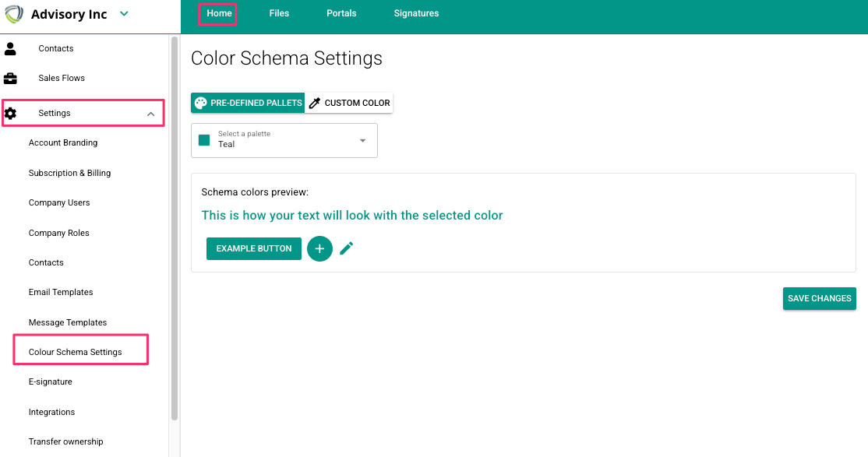The image size is (868, 457).
Task: Go to the Signatures tab
Action: pyautogui.click(x=416, y=13)
